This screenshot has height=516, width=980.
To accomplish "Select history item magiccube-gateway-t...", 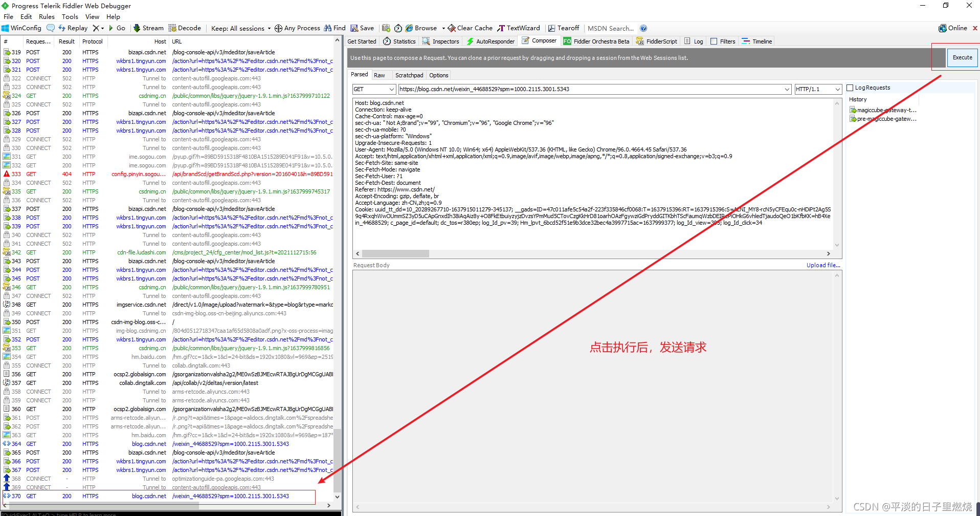I will (x=883, y=110).
